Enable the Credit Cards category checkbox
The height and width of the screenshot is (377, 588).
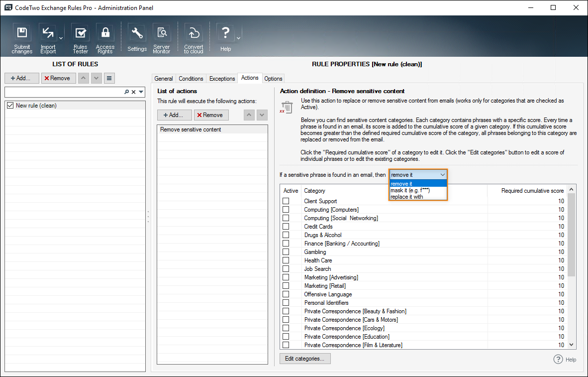pyautogui.click(x=286, y=227)
